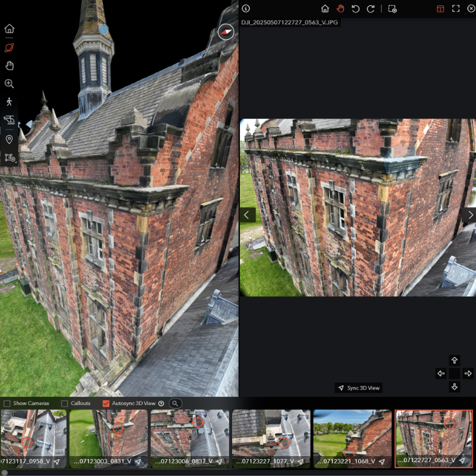Select thumbnail ending 0831_V

[108, 438]
